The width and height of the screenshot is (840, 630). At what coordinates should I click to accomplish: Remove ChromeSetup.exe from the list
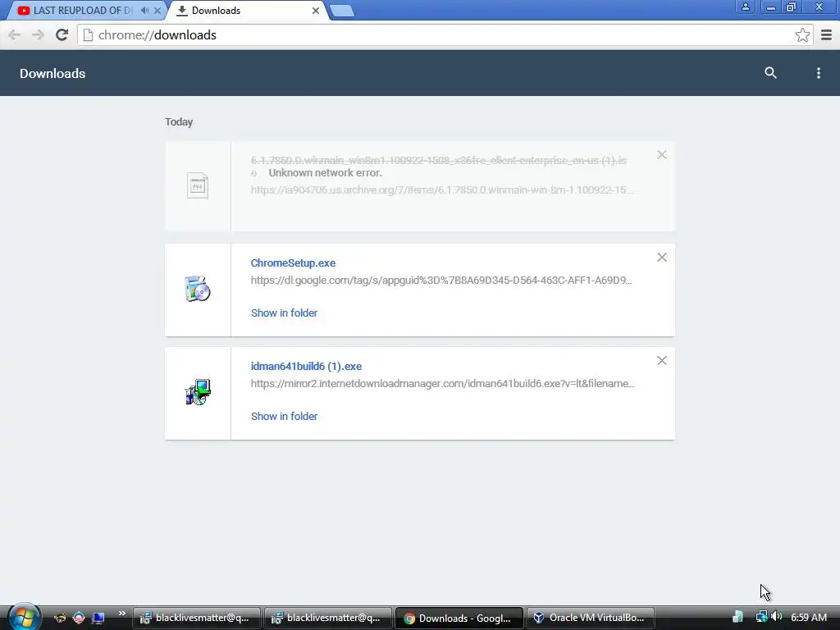[662, 257]
